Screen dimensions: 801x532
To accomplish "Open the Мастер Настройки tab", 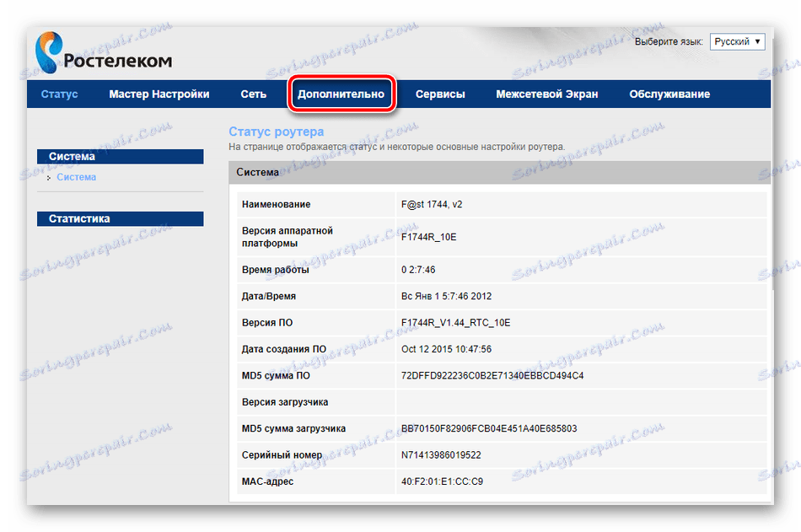I will [159, 94].
